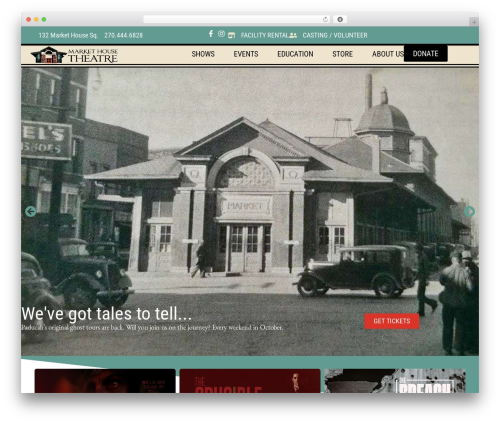Viewport: 500px width, 423px height.
Task: Open the Shows menu
Action: 203,54
